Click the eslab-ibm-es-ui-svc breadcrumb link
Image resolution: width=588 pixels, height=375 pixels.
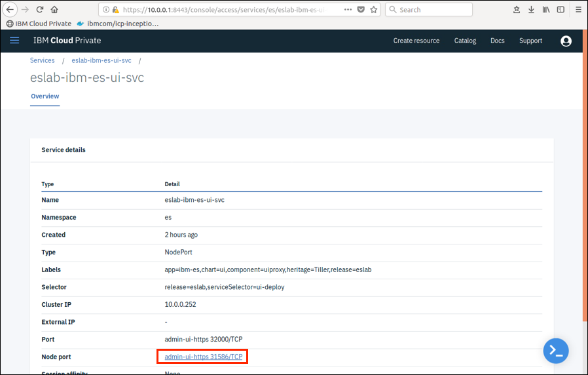[x=101, y=60]
